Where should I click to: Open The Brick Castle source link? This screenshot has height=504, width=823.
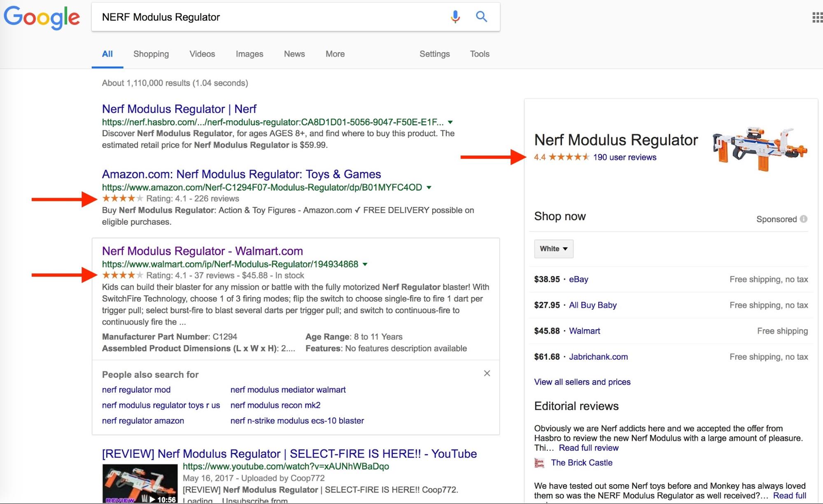(582, 463)
